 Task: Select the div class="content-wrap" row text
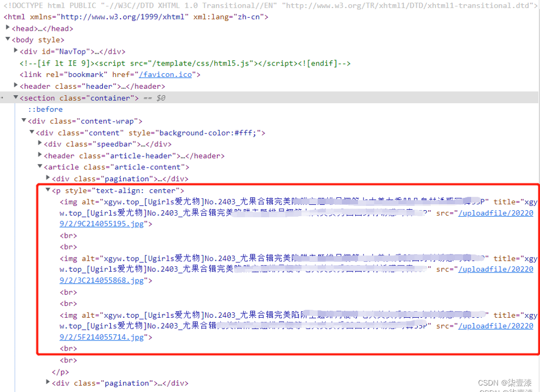click(x=85, y=121)
